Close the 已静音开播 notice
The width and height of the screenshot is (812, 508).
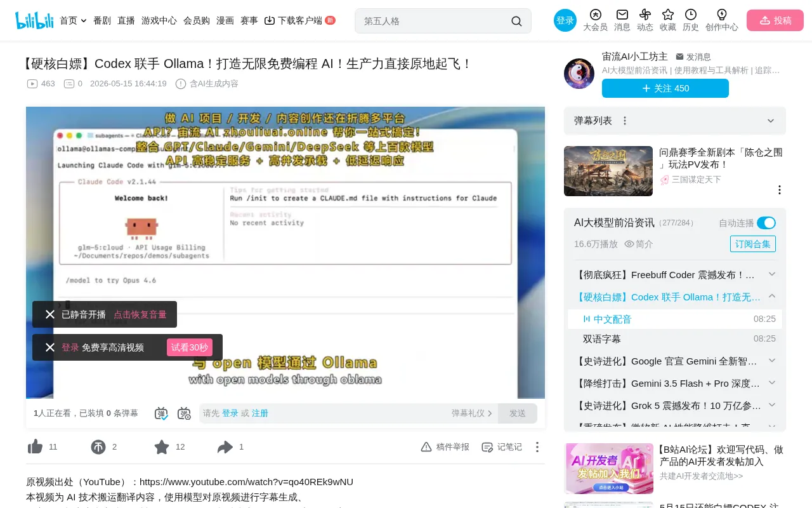pos(50,314)
